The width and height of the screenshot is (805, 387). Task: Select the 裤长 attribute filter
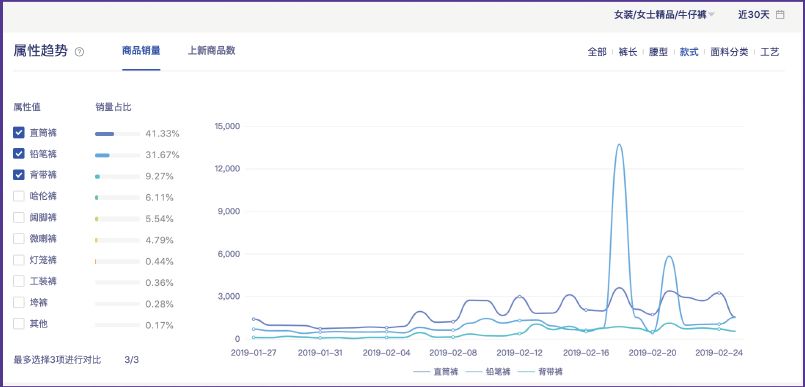point(628,52)
